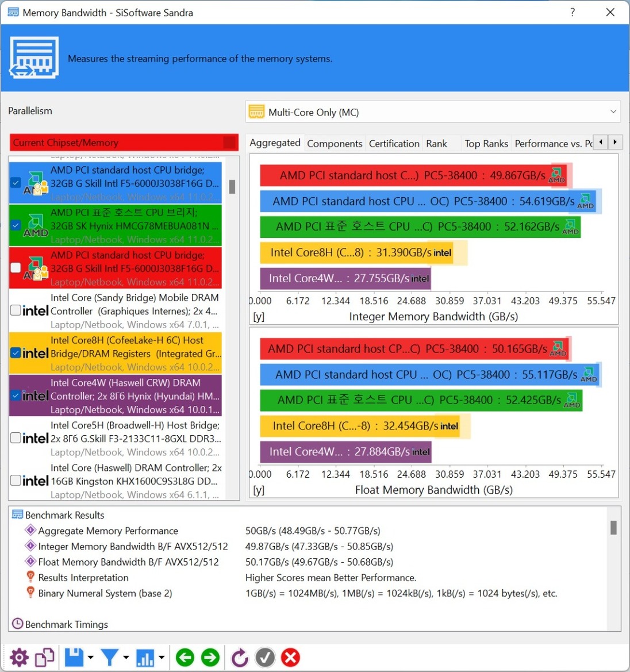Open the Top Ranks tab
This screenshot has width=630, height=672.
486,144
